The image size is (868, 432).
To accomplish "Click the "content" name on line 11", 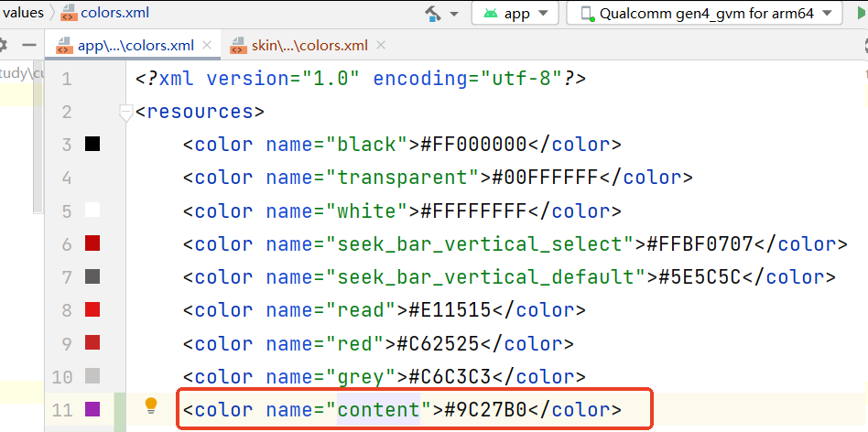I will [379, 410].
